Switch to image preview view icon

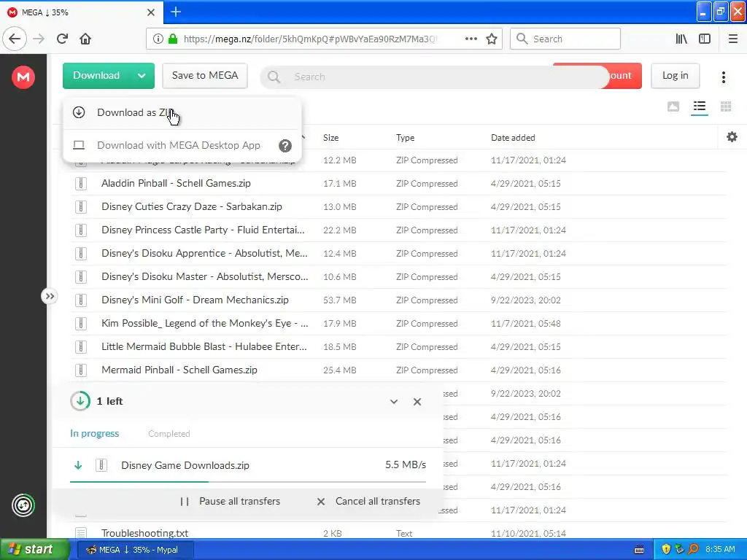673,106
